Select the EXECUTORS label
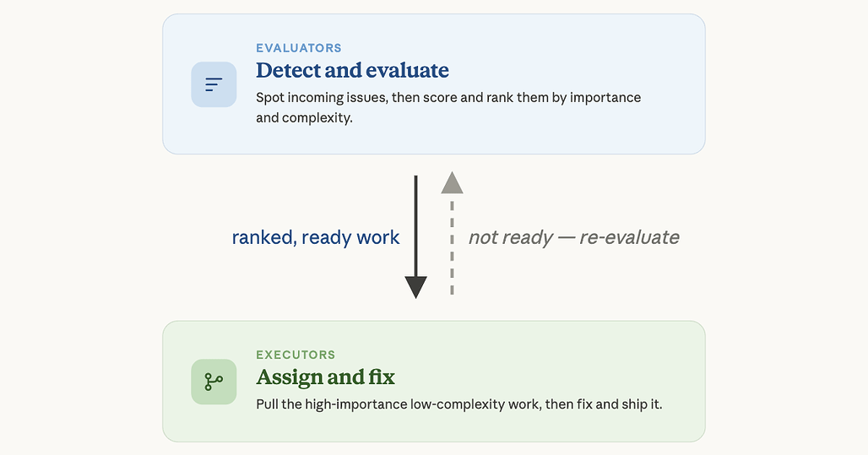The width and height of the screenshot is (868, 455). pos(296,355)
